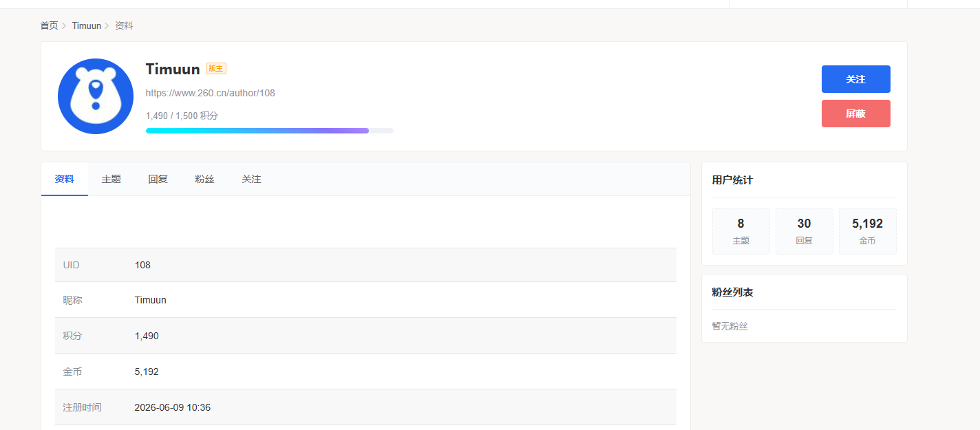Click the points progress bar
Viewport: 980px width, 430px height.
[270, 131]
